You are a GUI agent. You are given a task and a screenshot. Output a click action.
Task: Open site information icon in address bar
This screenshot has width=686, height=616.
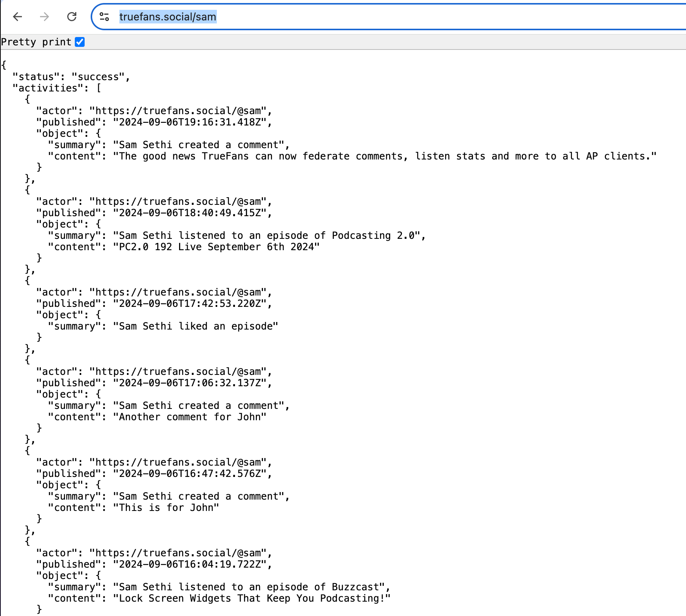(104, 17)
